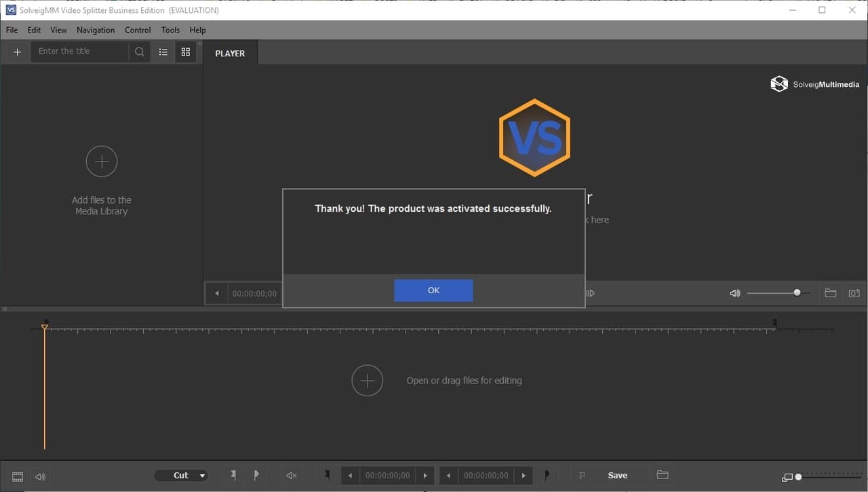Increase the left marker timecode
868x492 pixels.
click(x=425, y=476)
